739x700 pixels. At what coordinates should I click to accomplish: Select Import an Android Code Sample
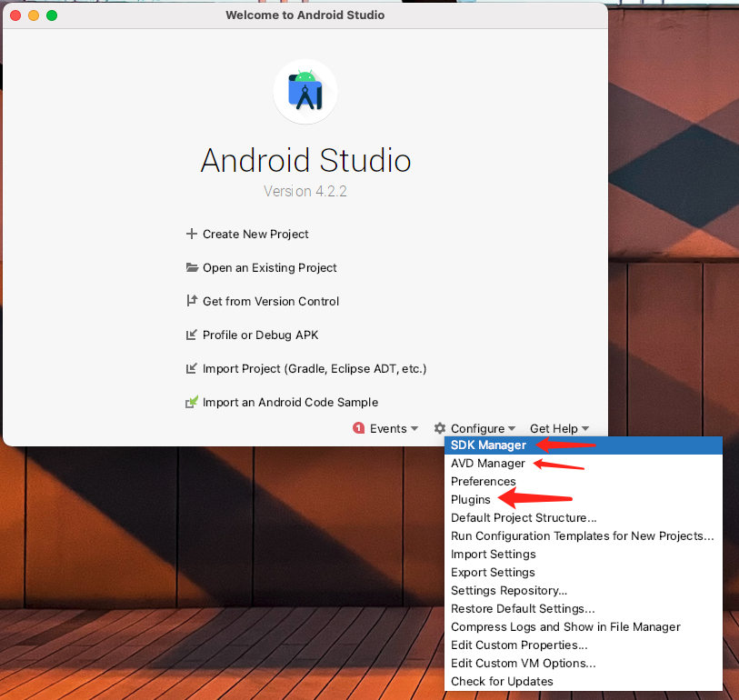(290, 402)
